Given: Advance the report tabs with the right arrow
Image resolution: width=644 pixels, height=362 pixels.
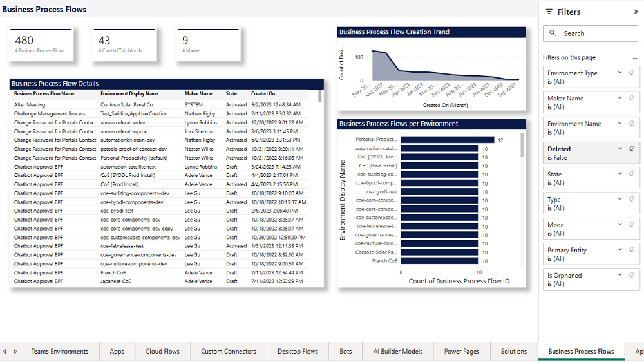Looking at the screenshot, I should point(15,351).
